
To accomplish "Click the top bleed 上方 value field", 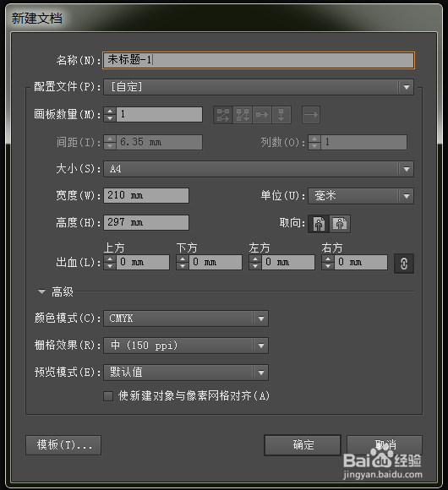I will [x=143, y=262].
